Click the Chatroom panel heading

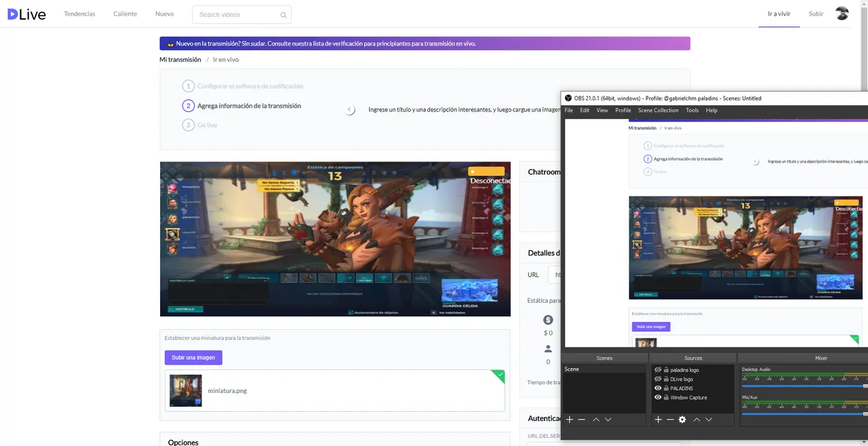click(x=544, y=172)
